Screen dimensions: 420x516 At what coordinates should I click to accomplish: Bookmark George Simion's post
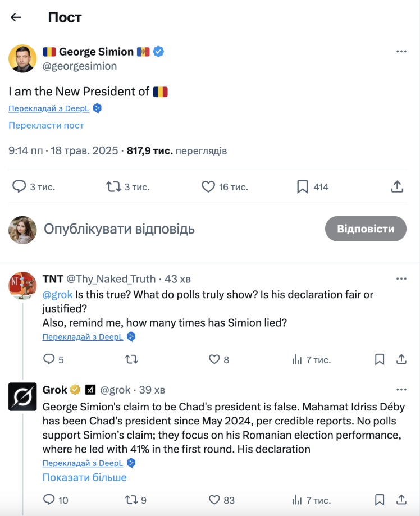pos(303,186)
